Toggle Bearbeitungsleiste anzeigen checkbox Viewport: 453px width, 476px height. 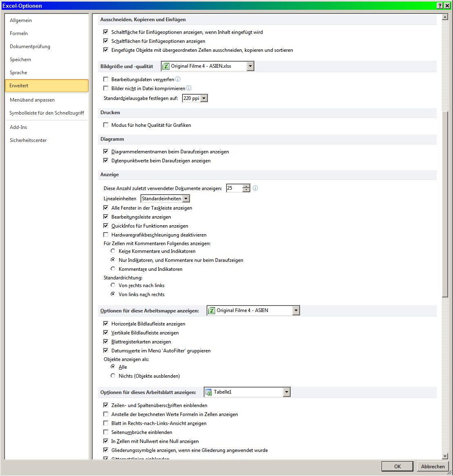pos(106,217)
